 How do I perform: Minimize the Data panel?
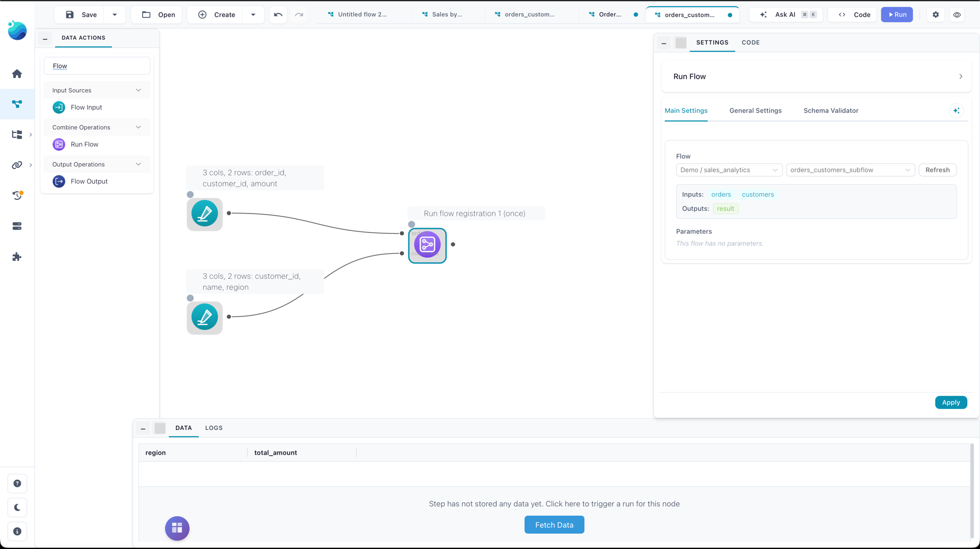pos(143,428)
